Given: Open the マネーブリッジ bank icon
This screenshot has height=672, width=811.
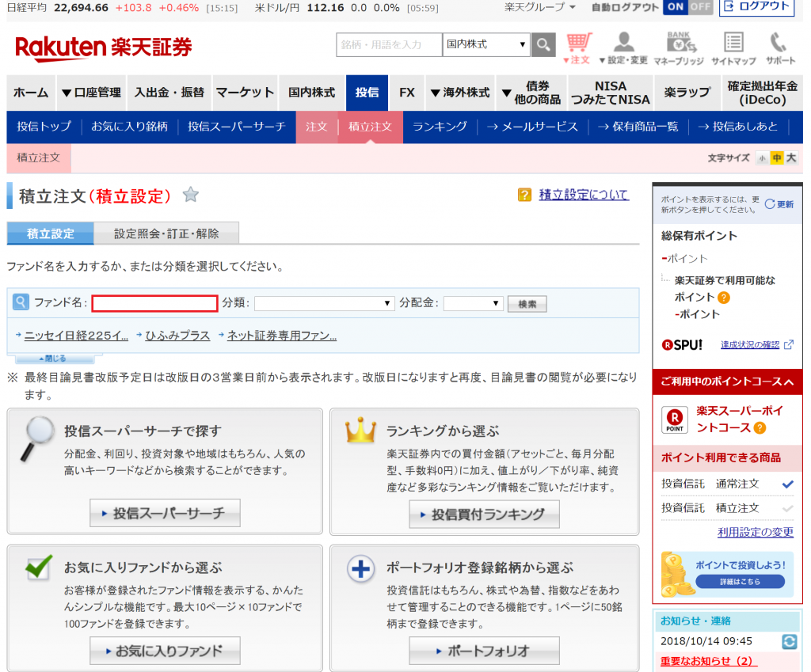Looking at the screenshot, I should pyautogui.click(x=679, y=48).
